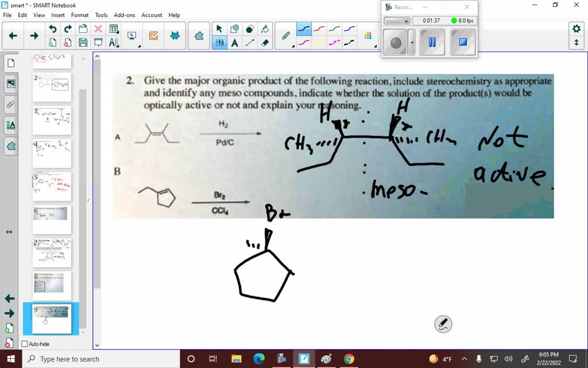Open the screen capture tool

131,35
